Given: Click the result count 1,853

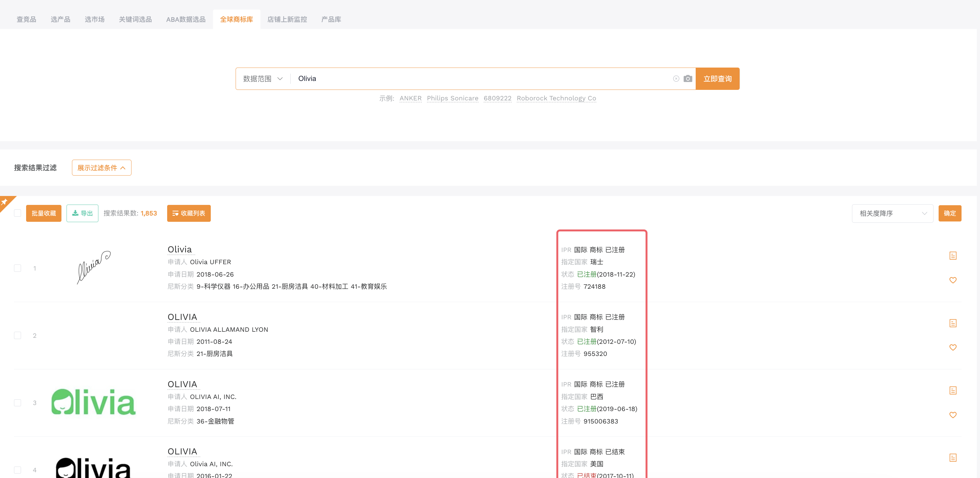Looking at the screenshot, I should click(149, 213).
